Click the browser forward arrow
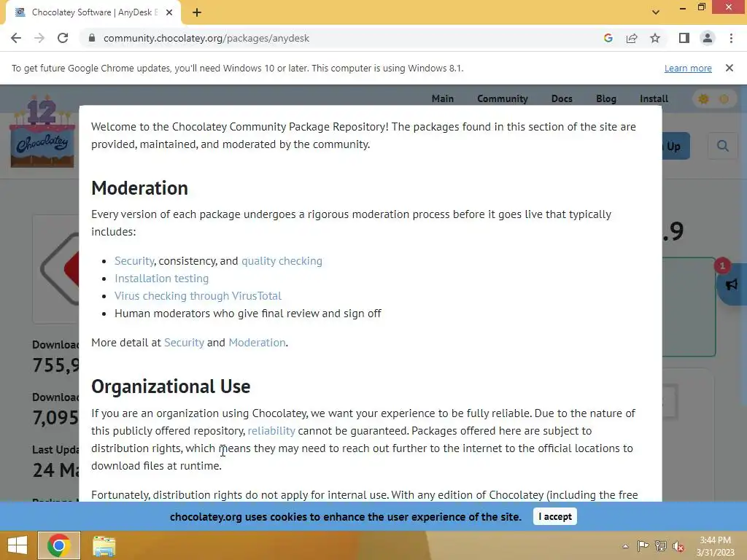The width and height of the screenshot is (747, 560). (39, 38)
